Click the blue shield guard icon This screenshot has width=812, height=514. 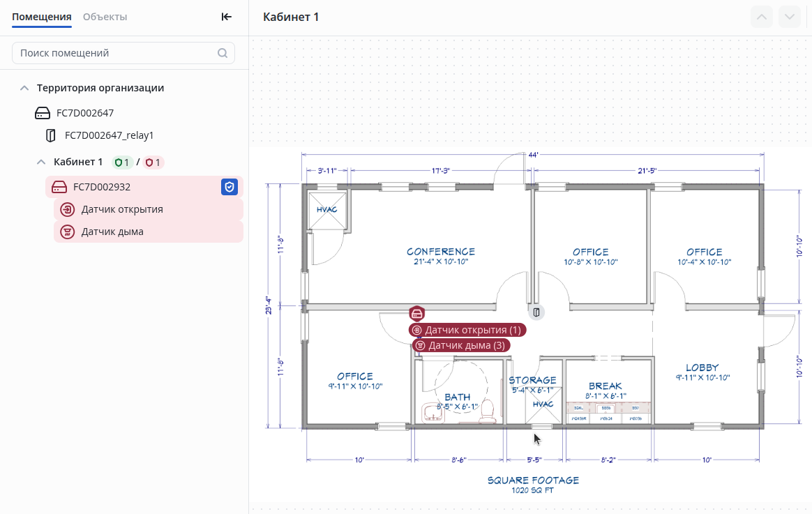pos(230,187)
